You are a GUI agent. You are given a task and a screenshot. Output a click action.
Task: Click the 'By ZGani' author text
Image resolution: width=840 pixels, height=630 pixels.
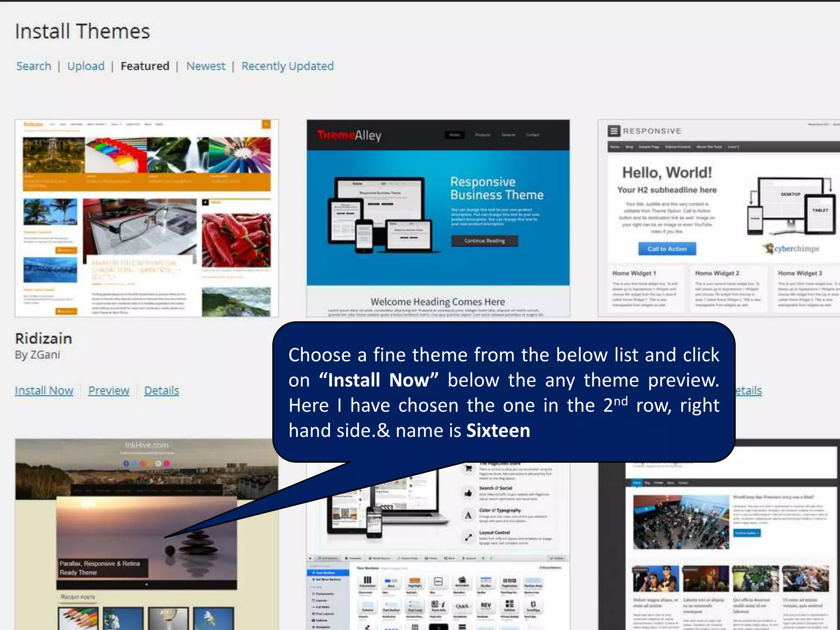(x=37, y=355)
